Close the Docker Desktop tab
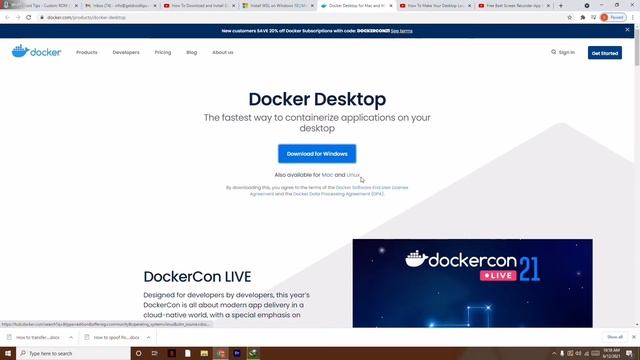Viewport: 640px width, 360px height. point(391,6)
